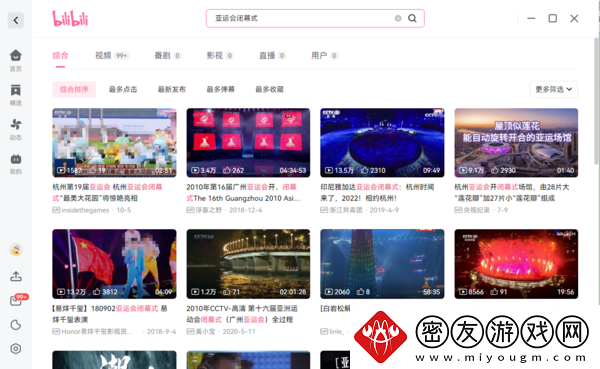The width and height of the screenshot is (600, 369).
Task: Open the 动态 fan icon in sidebar
Action: coord(16,124)
